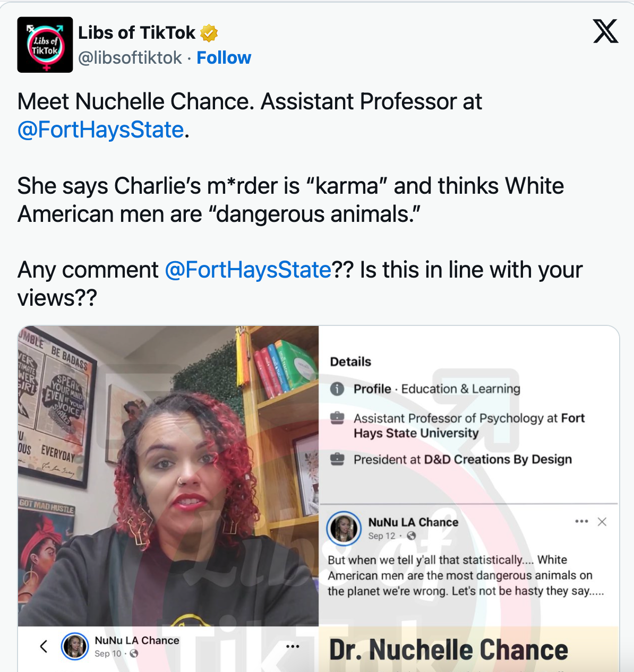Open the X logo link
The height and width of the screenshot is (672, 634).
(605, 31)
